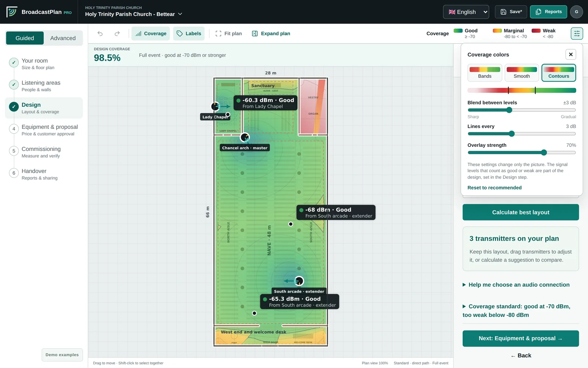This screenshot has height=368, width=588.
Task: Open the Handover step
Action: (44, 174)
